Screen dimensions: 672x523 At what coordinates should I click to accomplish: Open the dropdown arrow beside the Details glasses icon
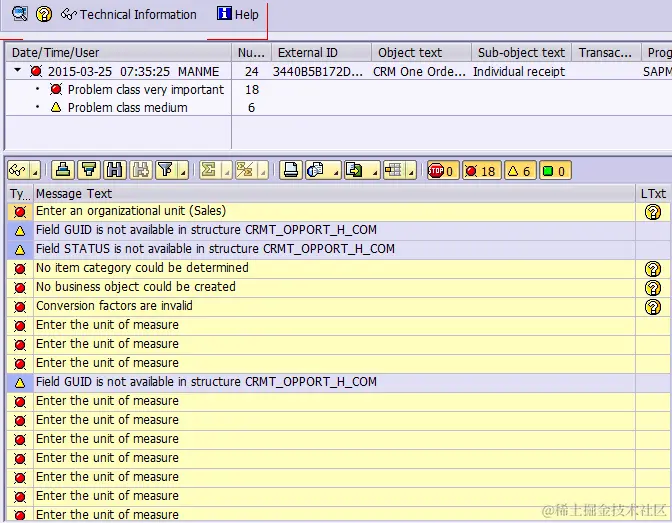pyautogui.click(x=35, y=171)
